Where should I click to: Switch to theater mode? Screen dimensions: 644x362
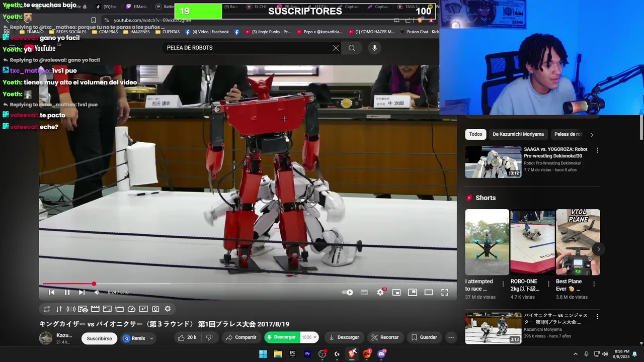tap(429, 292)
